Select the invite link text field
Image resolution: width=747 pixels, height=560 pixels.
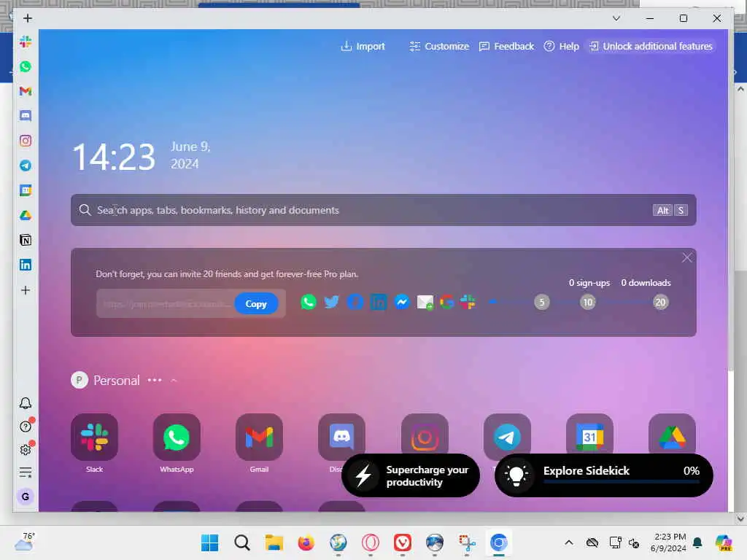(x=165, y=304)
